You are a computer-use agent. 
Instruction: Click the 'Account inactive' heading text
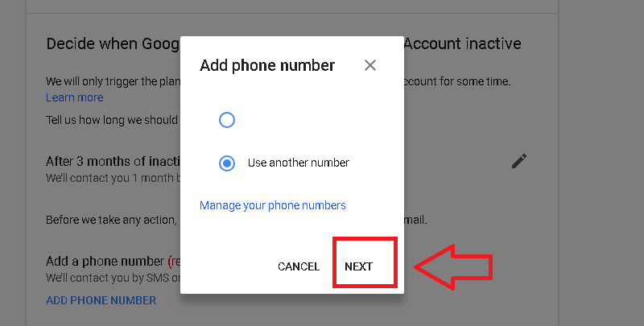pyautogui.click(x=462, y=43)
